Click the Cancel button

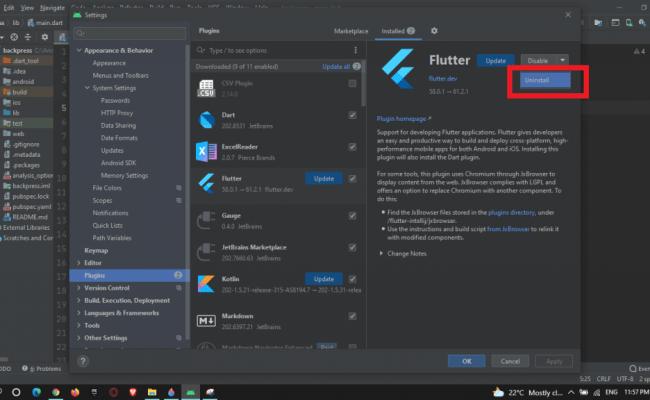[510, 361]
